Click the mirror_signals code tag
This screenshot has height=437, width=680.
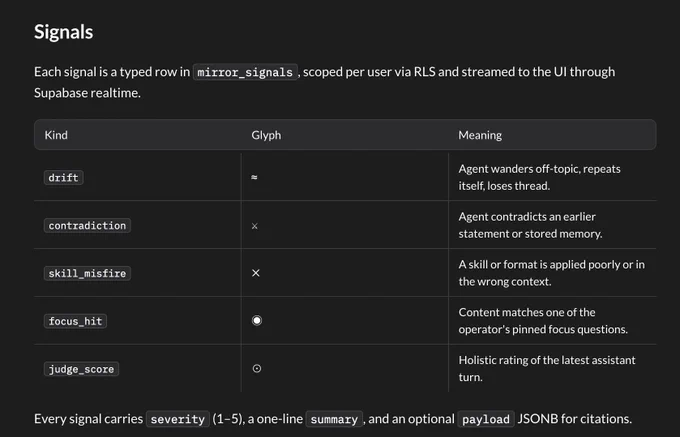(x=245, y=72)
